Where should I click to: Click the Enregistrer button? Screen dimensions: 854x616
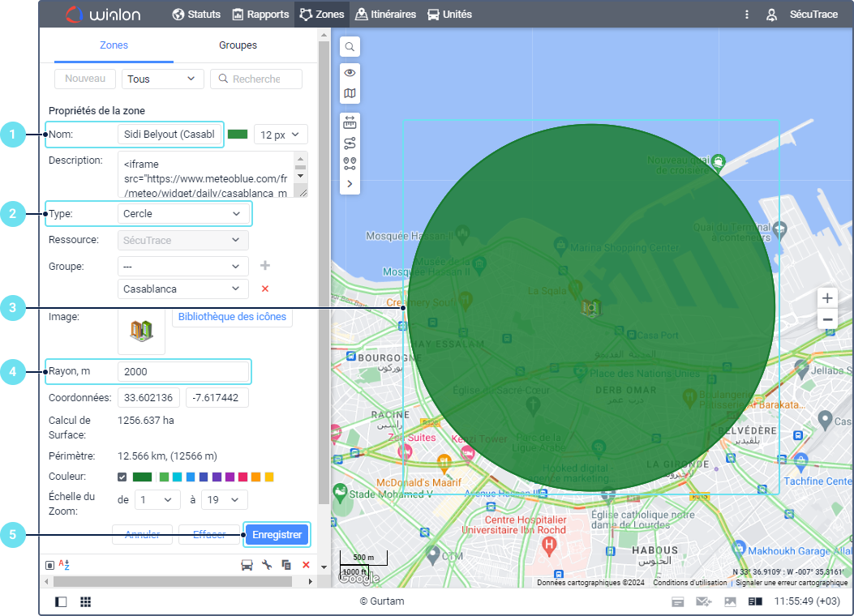coord(277,535)
